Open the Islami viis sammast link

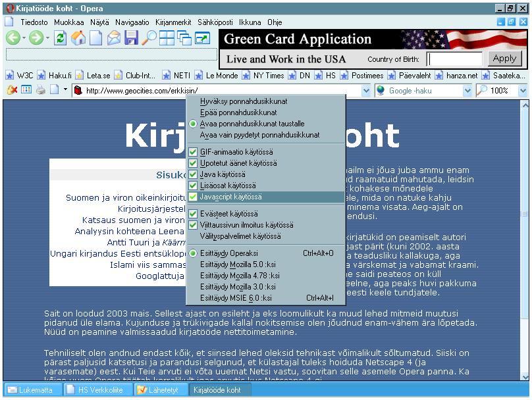point(147,264)
